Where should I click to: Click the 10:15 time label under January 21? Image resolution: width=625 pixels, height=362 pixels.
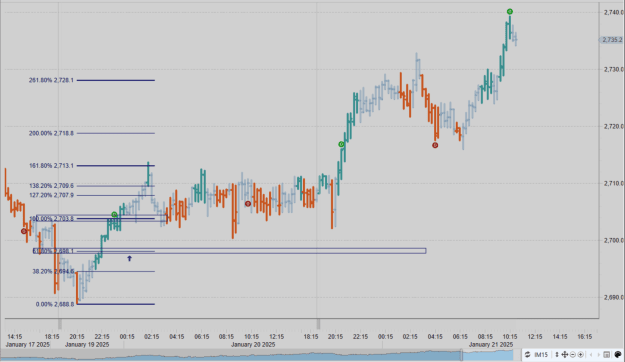(x=510, y=337)
